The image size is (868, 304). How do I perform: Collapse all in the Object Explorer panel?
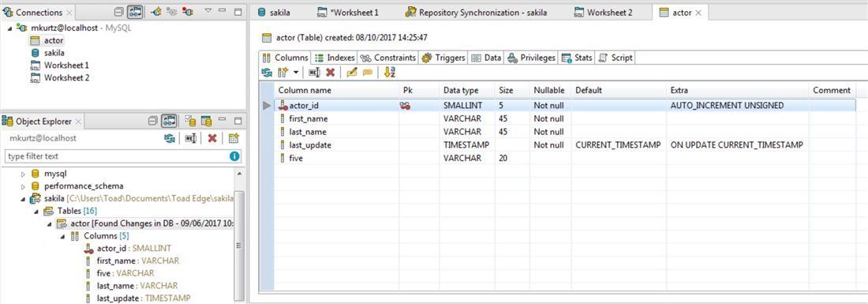(154, 122)
